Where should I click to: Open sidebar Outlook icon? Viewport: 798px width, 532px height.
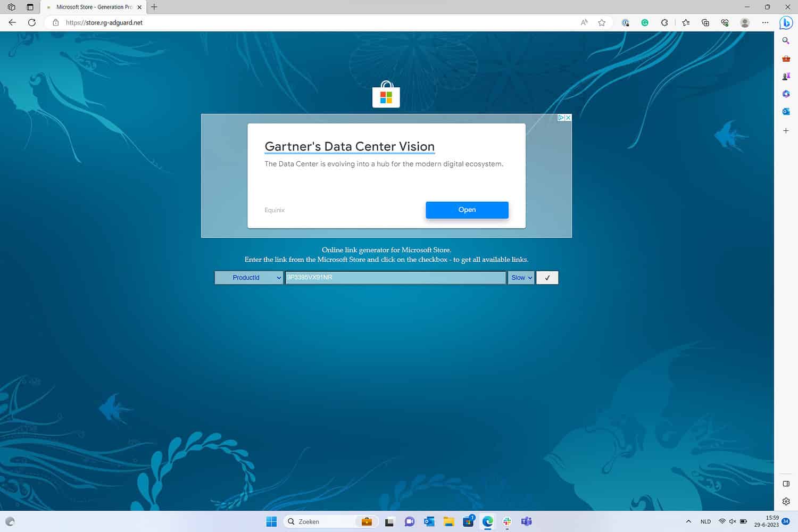point(786,111)
